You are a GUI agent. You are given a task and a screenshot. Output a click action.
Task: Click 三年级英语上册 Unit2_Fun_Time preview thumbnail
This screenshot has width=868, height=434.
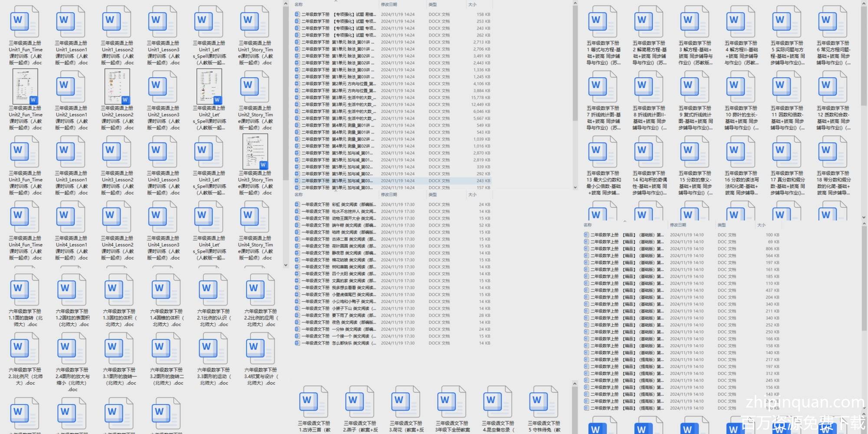pos(25,87)
